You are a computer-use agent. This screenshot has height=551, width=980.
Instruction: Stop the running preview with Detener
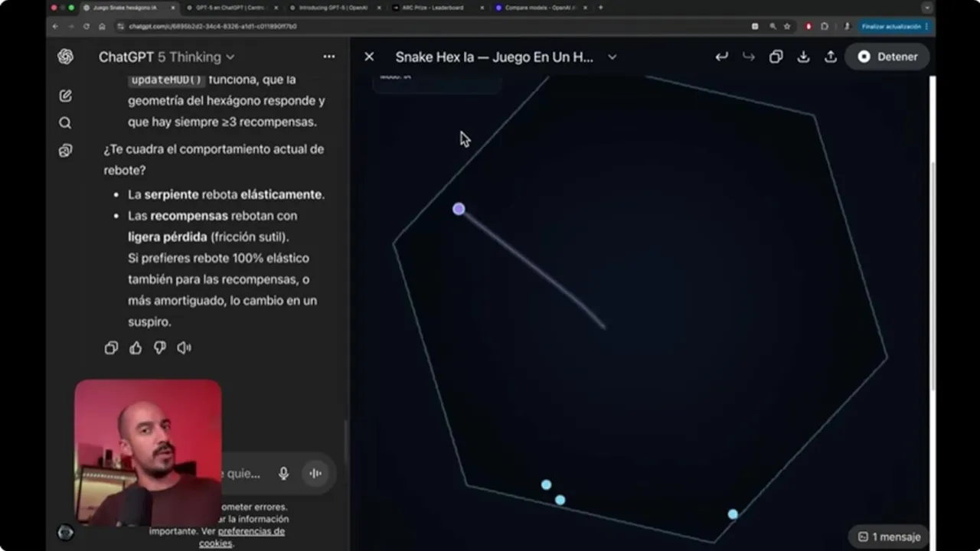click(x=887, y=57)
